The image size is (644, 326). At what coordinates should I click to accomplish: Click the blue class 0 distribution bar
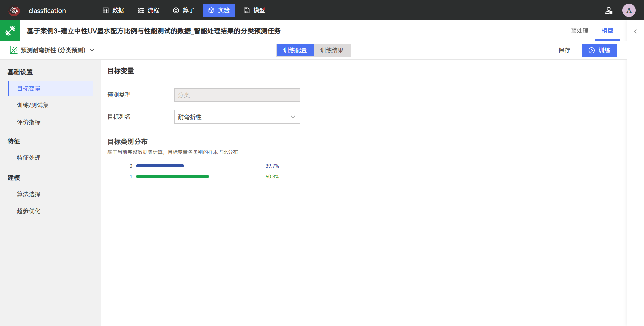160,166
